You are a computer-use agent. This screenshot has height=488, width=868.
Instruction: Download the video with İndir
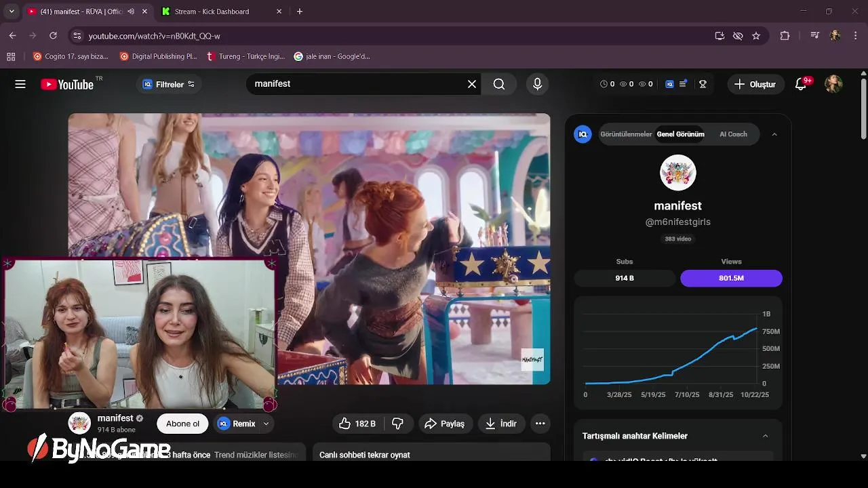pos(501,424)
